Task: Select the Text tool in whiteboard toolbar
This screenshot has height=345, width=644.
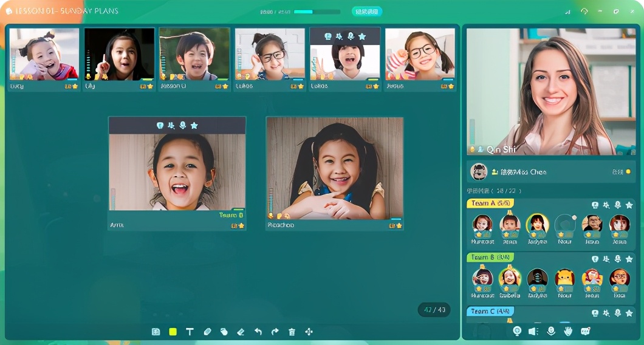Action: [x=190, y=332]
